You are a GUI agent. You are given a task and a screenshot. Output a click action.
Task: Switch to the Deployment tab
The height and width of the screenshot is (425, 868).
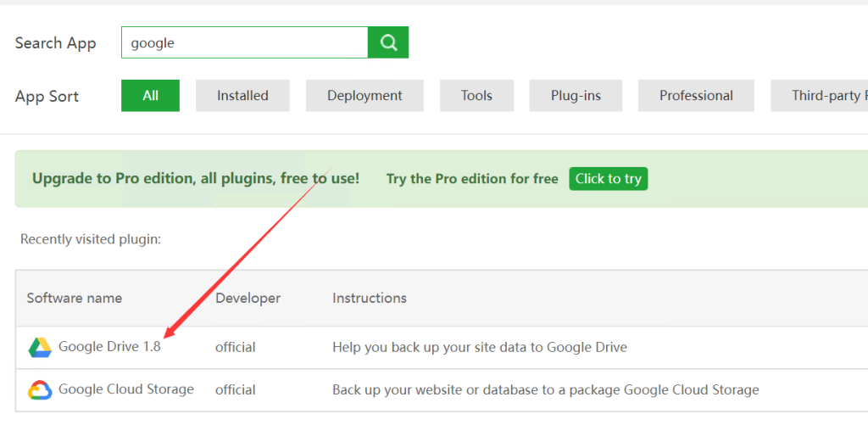[364, 96]
